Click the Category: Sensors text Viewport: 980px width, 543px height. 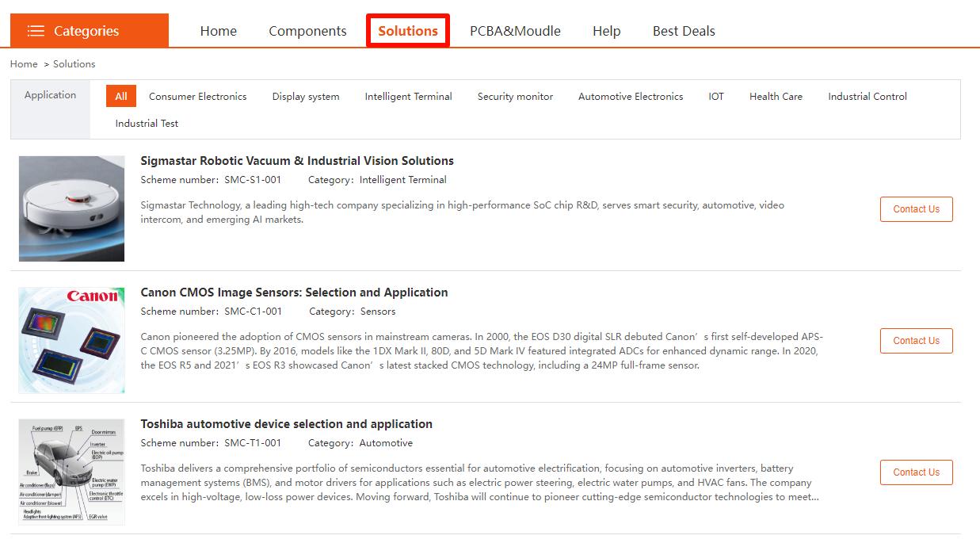[353, 312]
